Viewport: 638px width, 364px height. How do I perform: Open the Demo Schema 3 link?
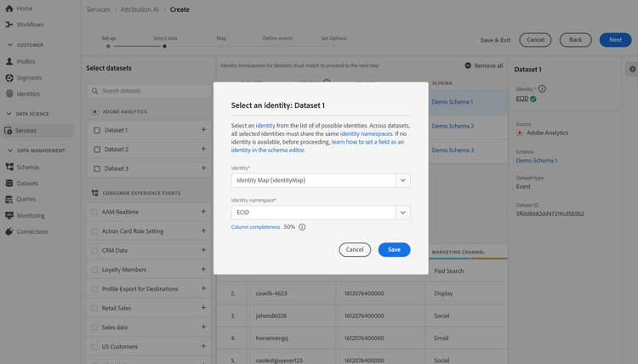pyautogui.click(x=453, y=150)
